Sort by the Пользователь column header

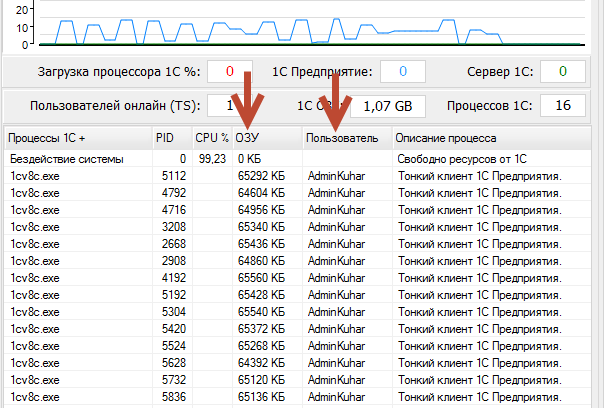(x=345, y=138)
